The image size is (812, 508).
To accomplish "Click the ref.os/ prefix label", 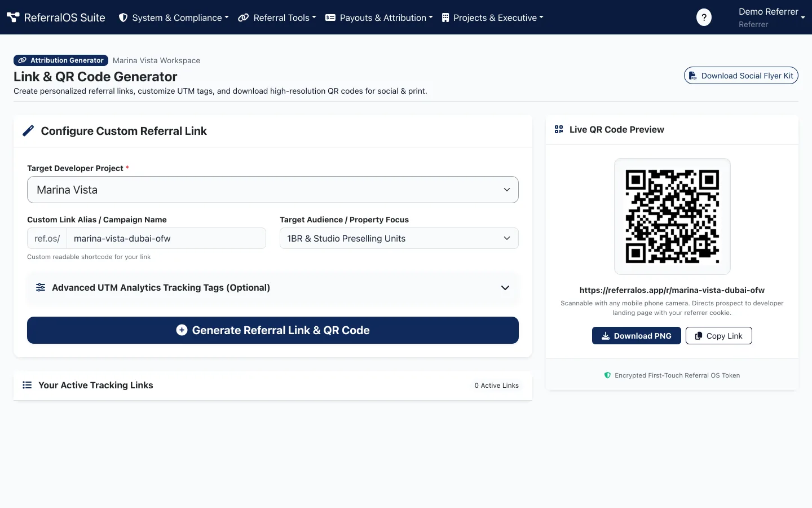I will (47, 238).
